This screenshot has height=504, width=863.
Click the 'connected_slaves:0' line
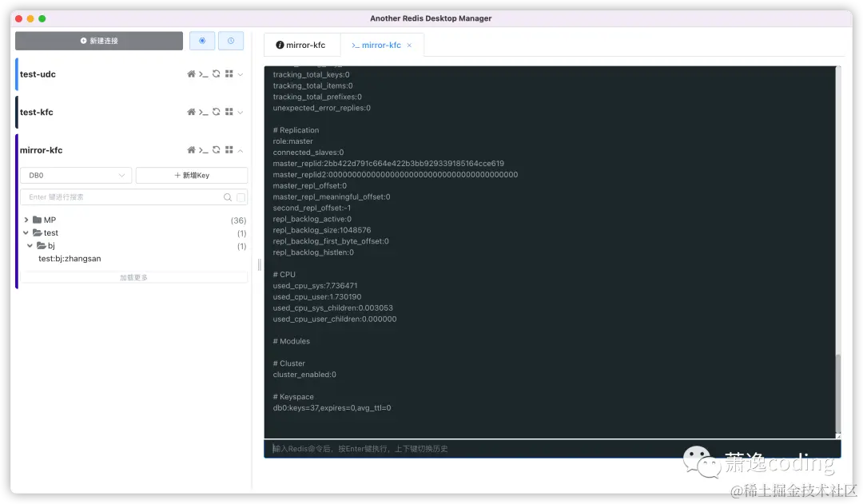click(308, 153)
